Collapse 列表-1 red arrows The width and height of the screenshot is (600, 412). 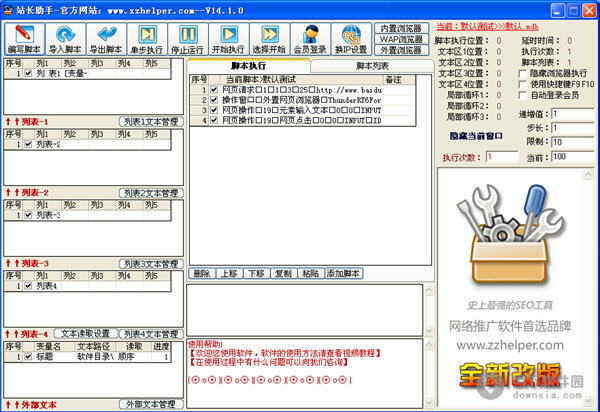pyautogui.click(x=12, y=122)
